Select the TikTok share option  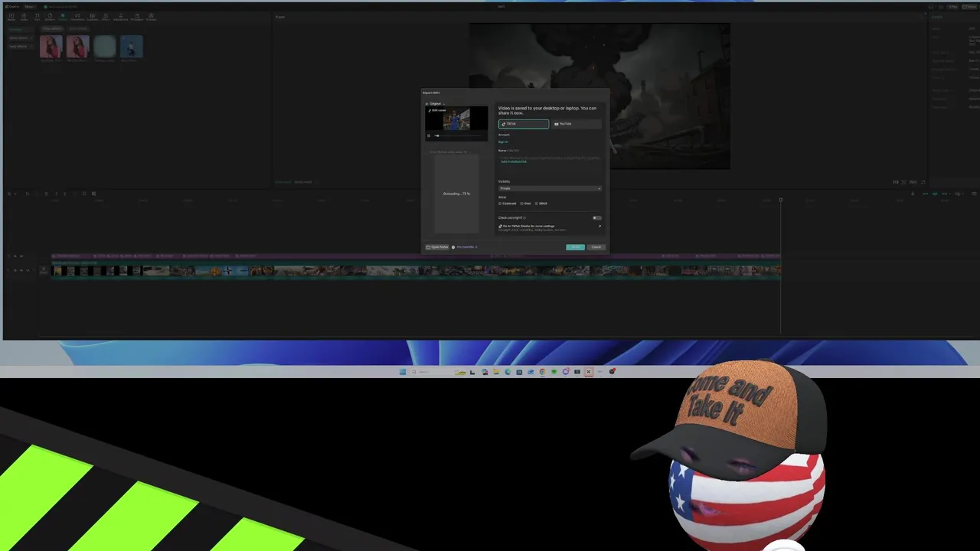[524, 124]
